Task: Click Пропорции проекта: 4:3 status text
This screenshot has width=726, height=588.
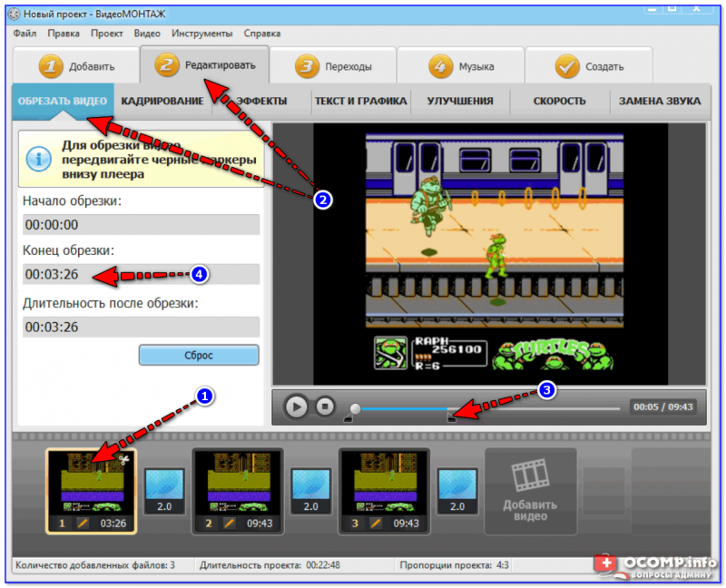Action: click(454, 565)
